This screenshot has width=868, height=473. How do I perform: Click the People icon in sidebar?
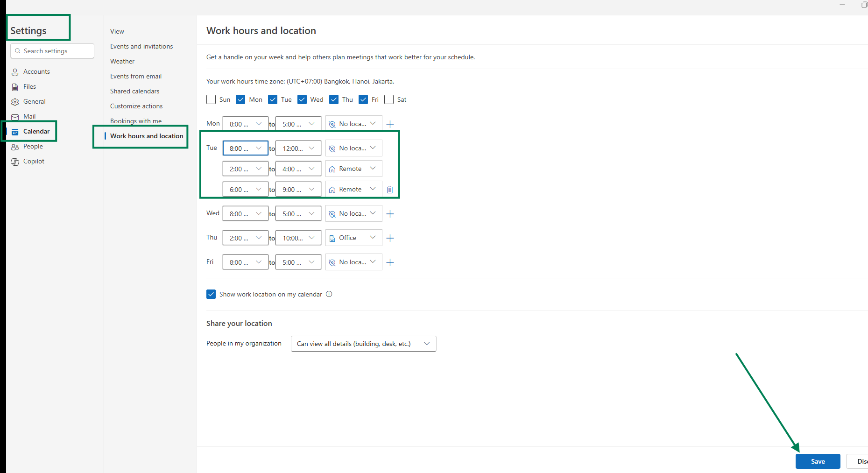[x=15, y=147]
